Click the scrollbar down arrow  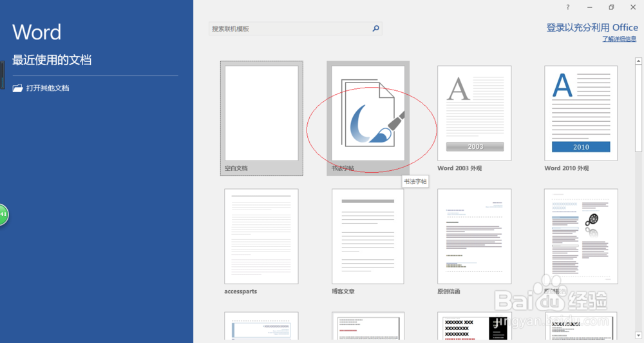[x=638, y=336]
